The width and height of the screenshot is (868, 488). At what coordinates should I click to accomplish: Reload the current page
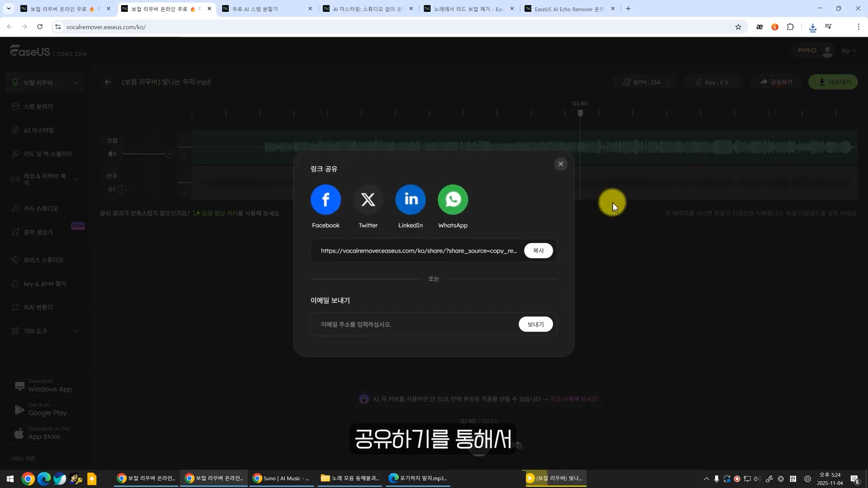click(40, 27)
